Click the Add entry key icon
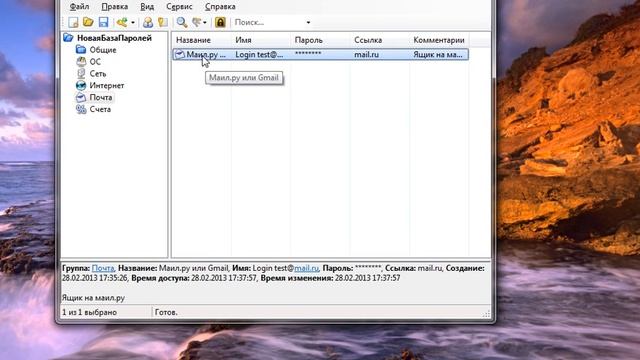The image size is (640, 360). pos(122,22)
